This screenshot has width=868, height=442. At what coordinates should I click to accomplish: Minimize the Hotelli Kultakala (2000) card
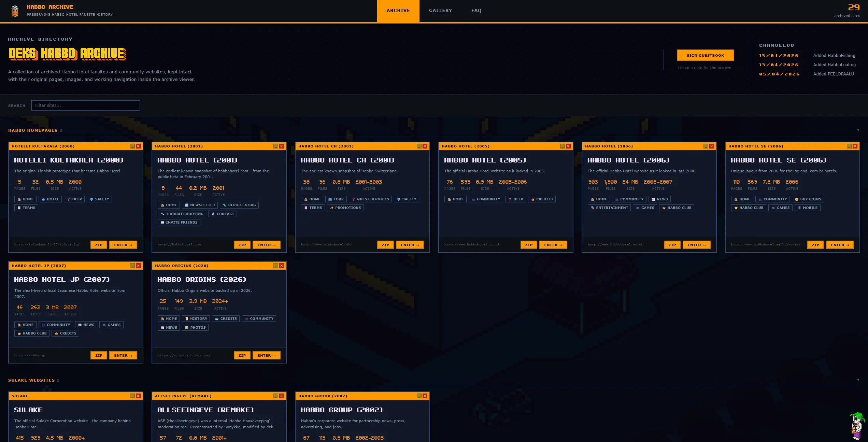coord(132,146)
